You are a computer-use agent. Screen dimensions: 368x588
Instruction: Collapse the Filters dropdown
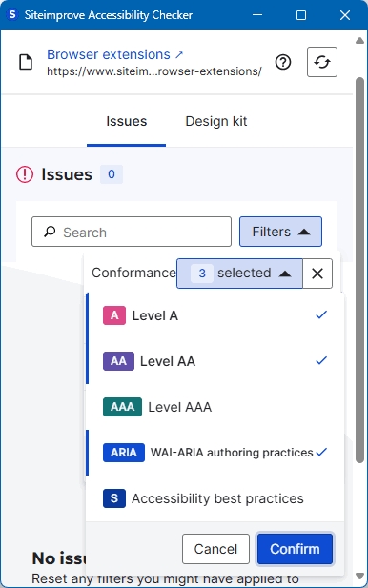pyautogui.click(x=280, y=232)
